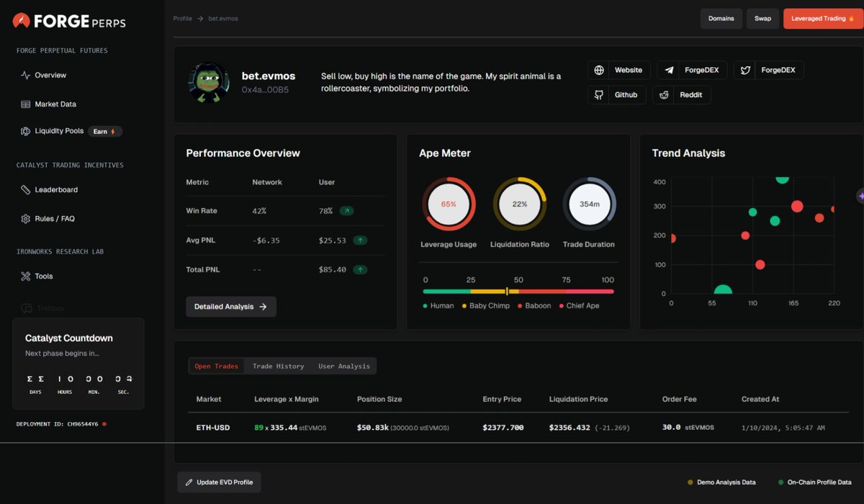Viewport: 864px width, 504px height.
Task: Click the lightning icon in Earn badge
Action: click(x=112, y=132)
